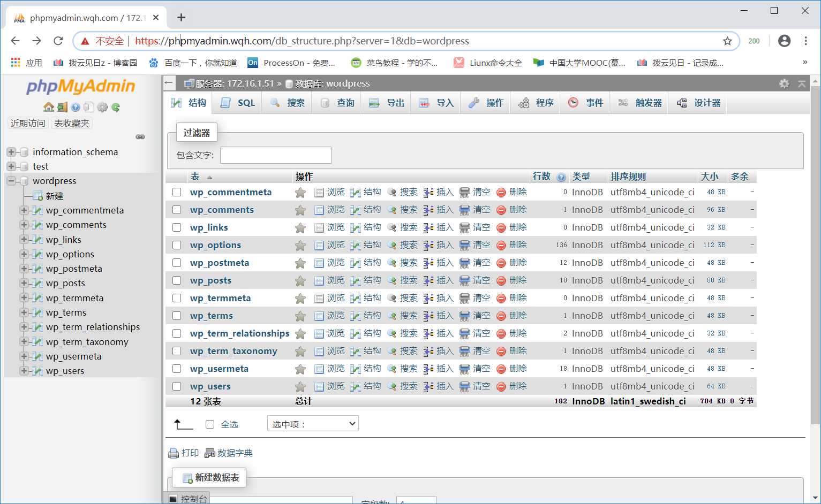Collapse top bar double-chevron icon

[x=802, y=83]
